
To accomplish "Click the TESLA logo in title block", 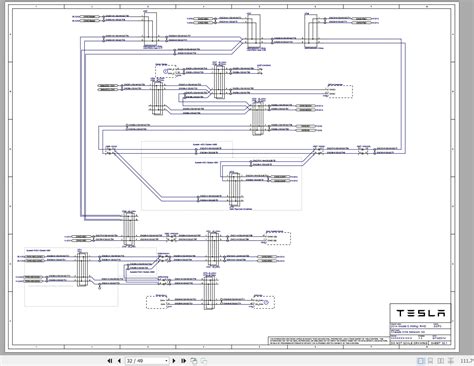I will coord(421,313).
